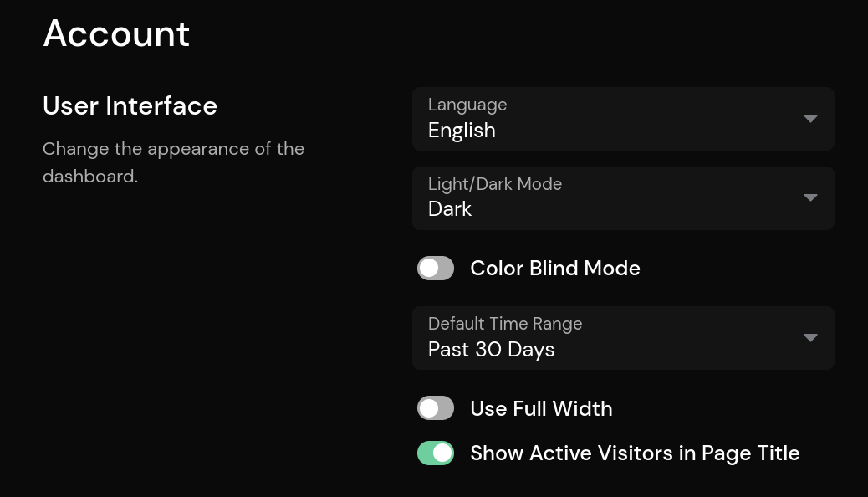Click the "User Interface" section heading
Screen dimensions: 868x497
(130, 106)
